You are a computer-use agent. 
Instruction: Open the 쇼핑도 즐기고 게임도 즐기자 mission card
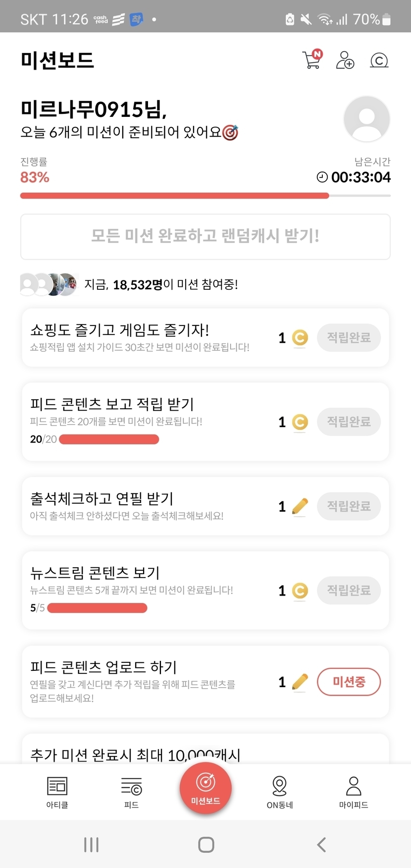[x=144, y=337]
